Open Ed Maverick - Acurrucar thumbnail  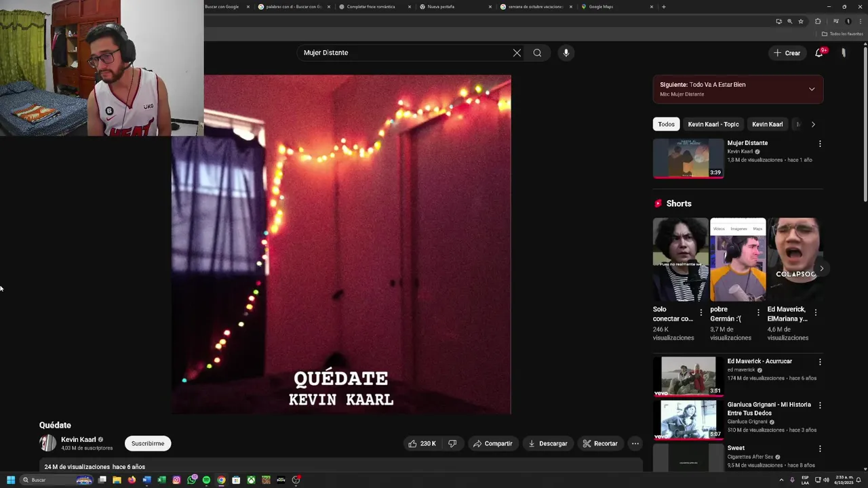(688, 376)
